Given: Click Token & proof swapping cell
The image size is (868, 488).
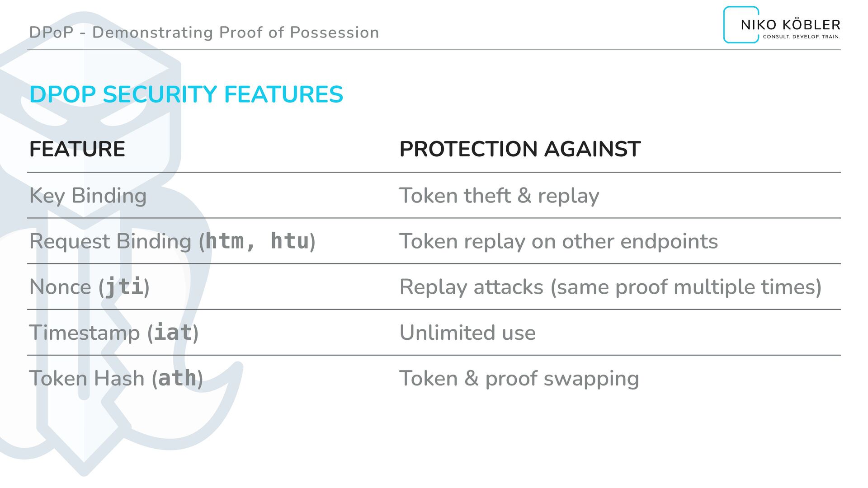Looking at the screenshot, I should pos(519,379).
